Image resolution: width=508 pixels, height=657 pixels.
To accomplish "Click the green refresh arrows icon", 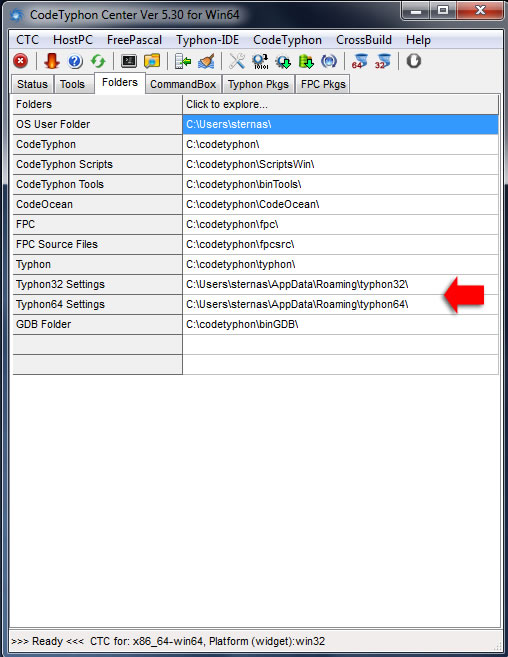I will [x=98, y=61].
